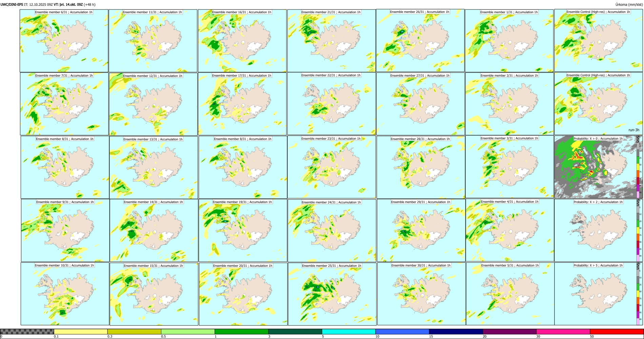Click the Ensemble member 24/31 title label
644x339 pixels.
[331, 202]
